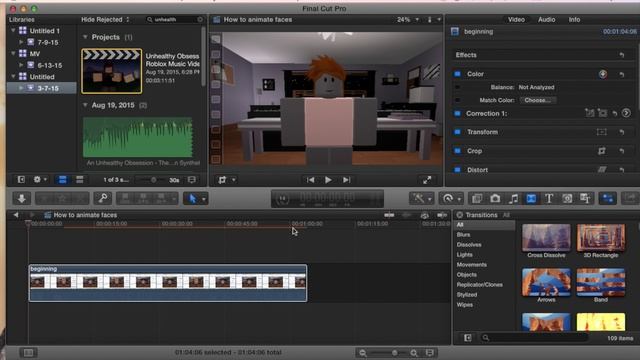Collapse the Aug 19, 2015 group
Viewport: 640px width, 360px height.
[x=85, y=105]
